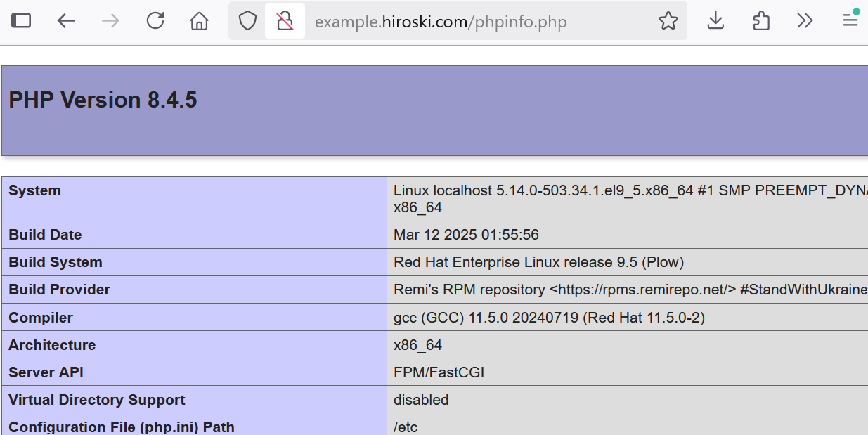
Task: Reload the phpinfo page
Action: [x=155, y=20]
